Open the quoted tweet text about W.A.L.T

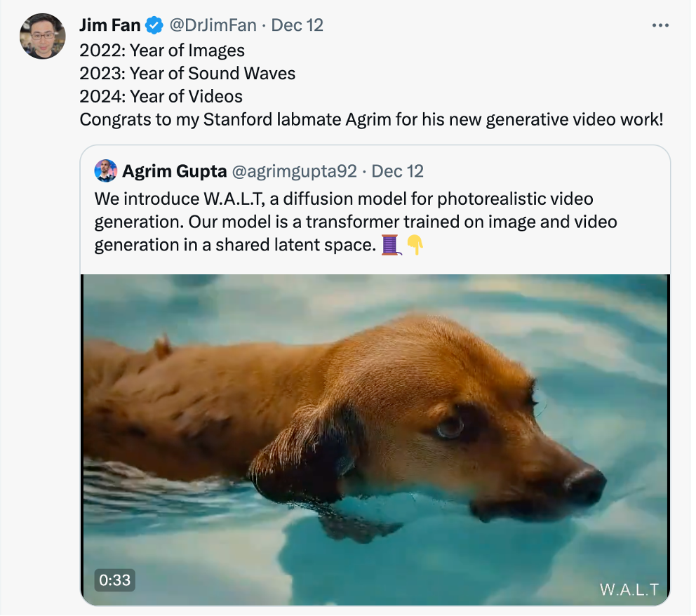(356, 222)
